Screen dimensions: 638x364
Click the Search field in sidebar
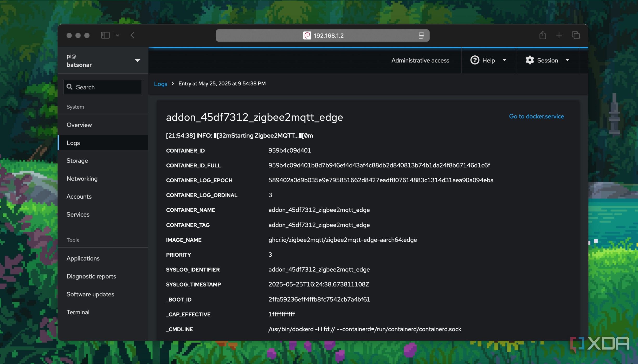pyautogui.click(x=103, y=87)
